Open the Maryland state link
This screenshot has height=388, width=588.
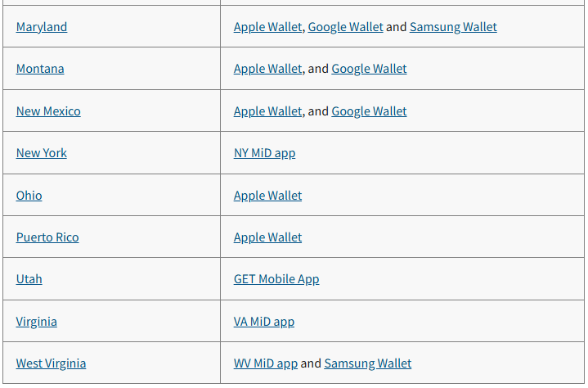(42, 27)
